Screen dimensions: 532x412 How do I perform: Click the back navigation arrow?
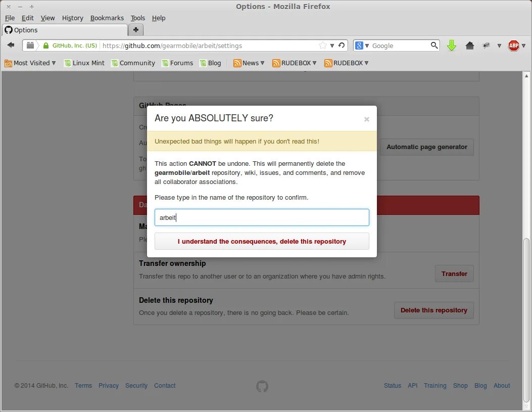tap(11, 45)
